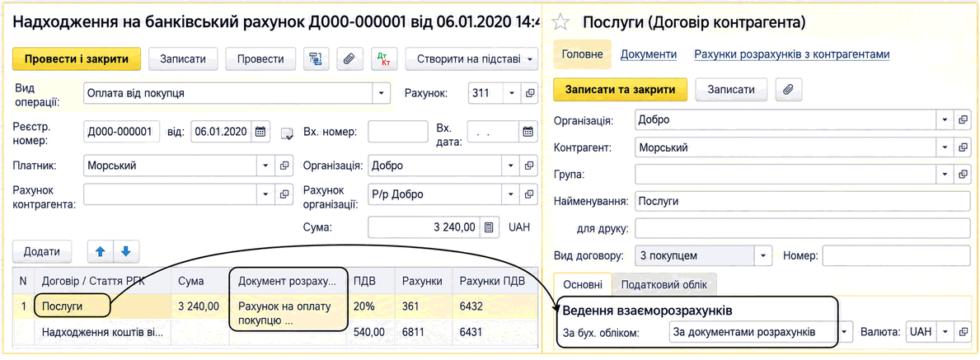Expand Організація dropdown in contract form

point(945,119)
